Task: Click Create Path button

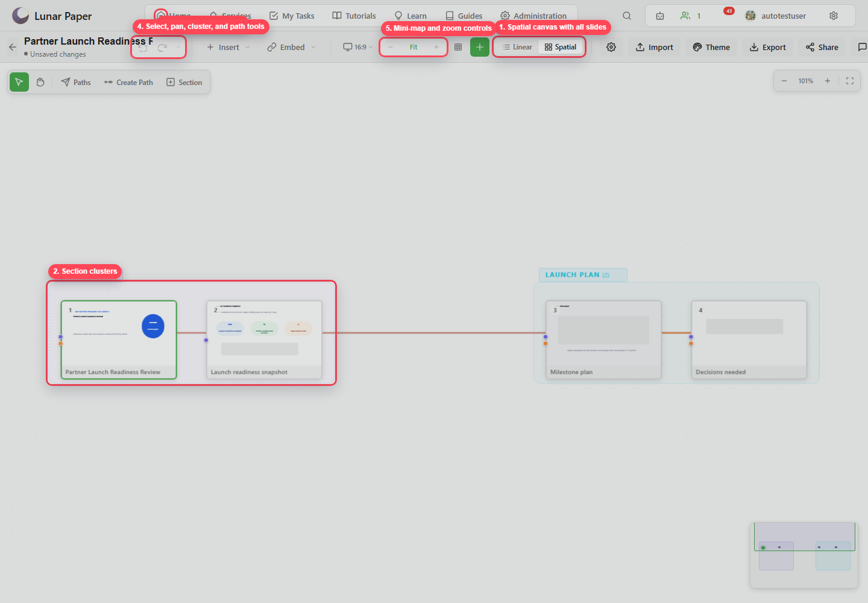Action: 128,82
